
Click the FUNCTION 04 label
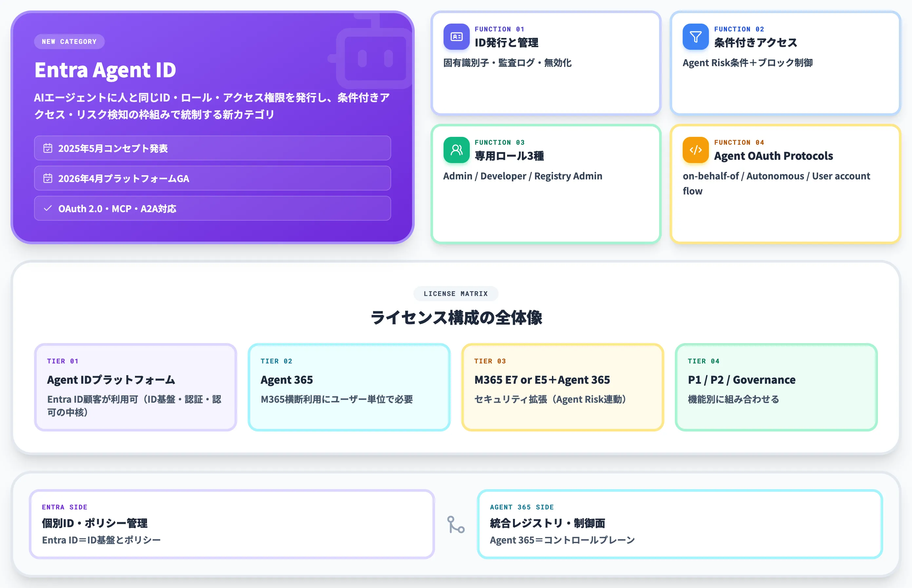(x=739, y=142)
